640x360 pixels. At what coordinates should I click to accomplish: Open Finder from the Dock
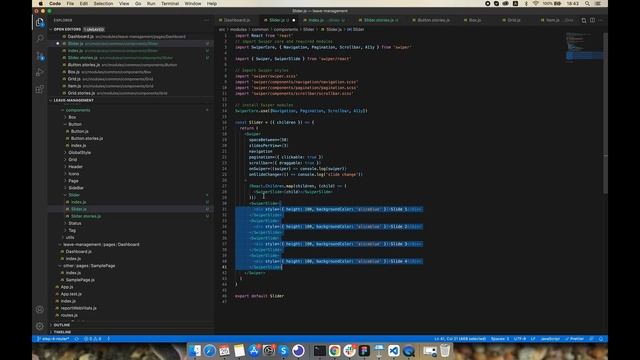(x=195, y=351)
